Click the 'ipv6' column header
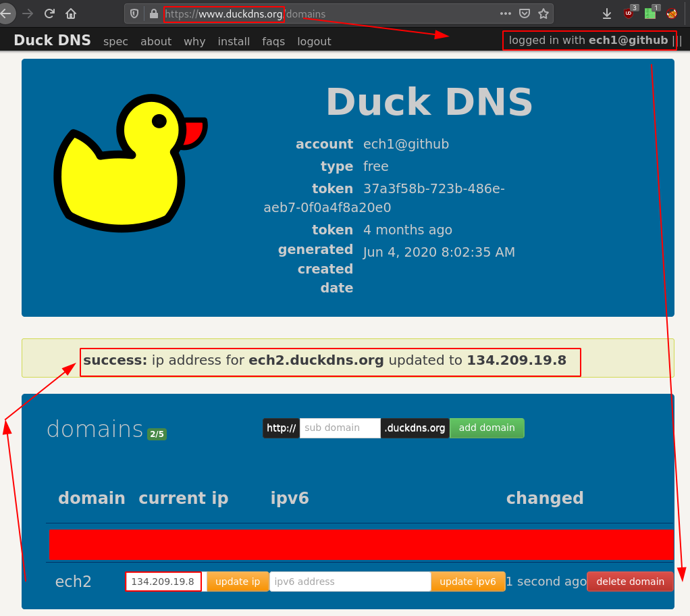The image size is (690, 616). 290,498
